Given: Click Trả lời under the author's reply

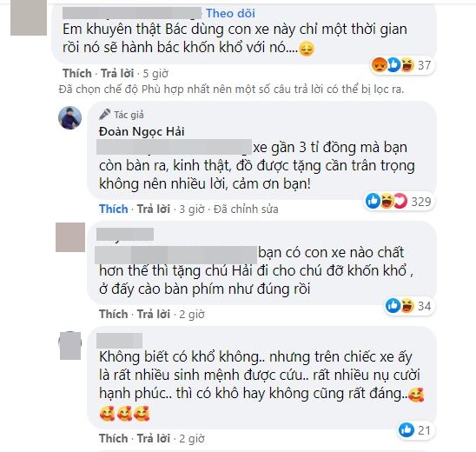Looking at the screenshot, I should coord(153,209).
